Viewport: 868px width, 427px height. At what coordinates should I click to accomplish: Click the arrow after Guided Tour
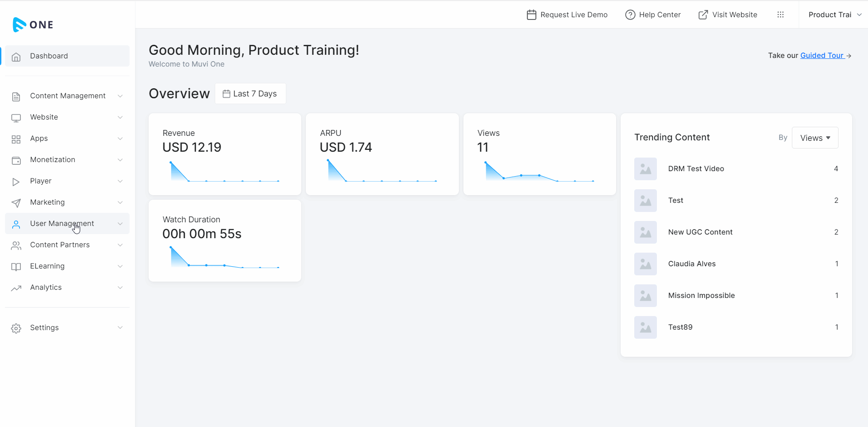(x=849, y=56)
